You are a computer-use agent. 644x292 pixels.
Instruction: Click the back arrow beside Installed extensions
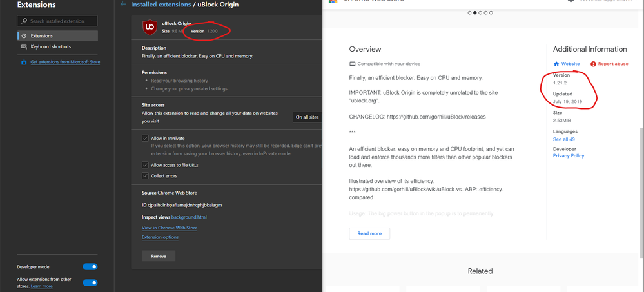[x=122, y=4]
